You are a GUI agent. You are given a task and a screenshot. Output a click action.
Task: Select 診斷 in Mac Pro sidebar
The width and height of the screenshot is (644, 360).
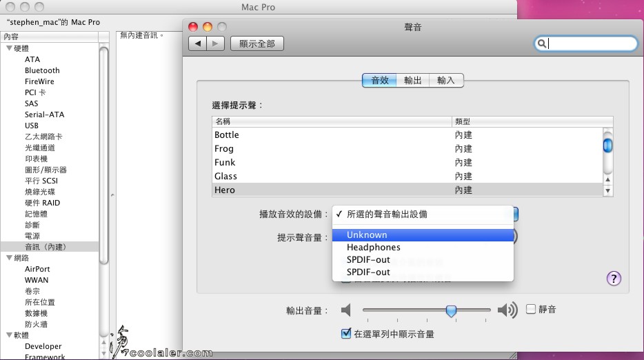point(32,225)
